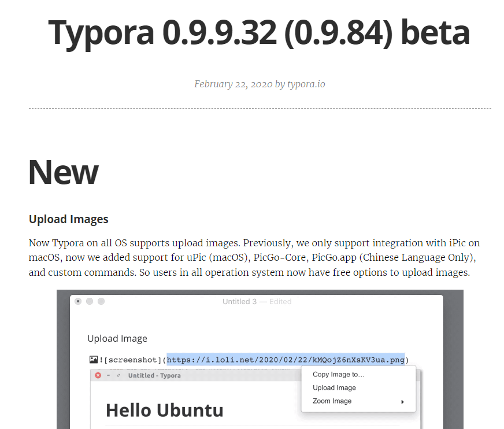Click the third gray traffic light dot
This screenshot has height=429, width=504.
click(x=101, y=301)
